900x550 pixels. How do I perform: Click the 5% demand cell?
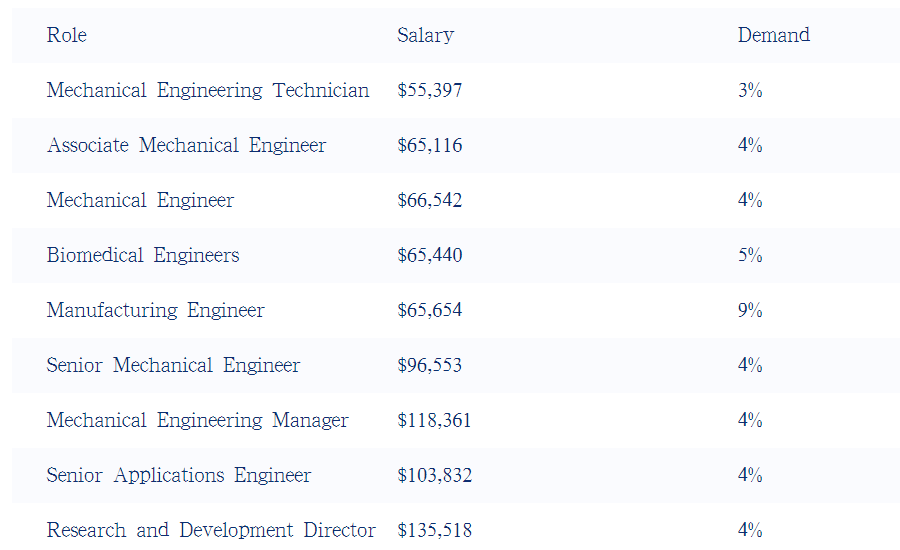[x=750, y=255]
